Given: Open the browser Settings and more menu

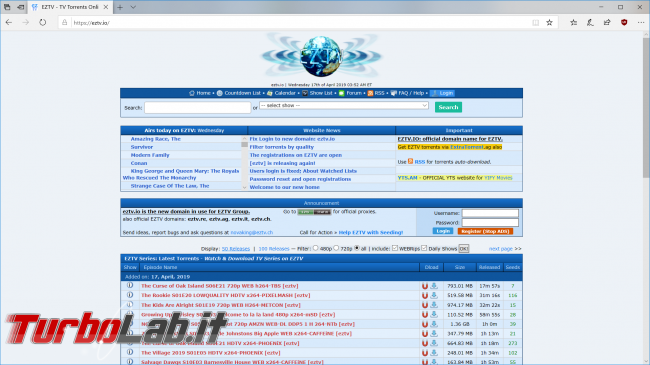Looking at the screenshot, I should click(641, 22).
